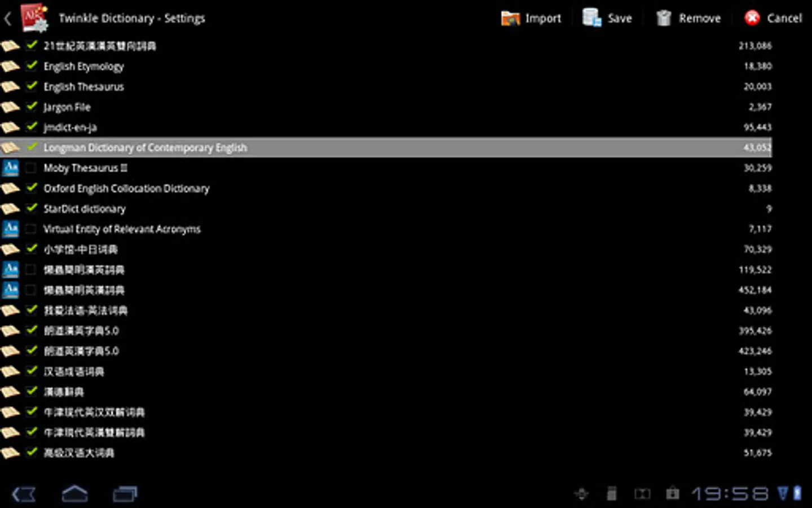Viewport: 812px width, 508px height.
Task: Click the word count '20,003'
Action: pyautogui.click(x=757, y=86)
